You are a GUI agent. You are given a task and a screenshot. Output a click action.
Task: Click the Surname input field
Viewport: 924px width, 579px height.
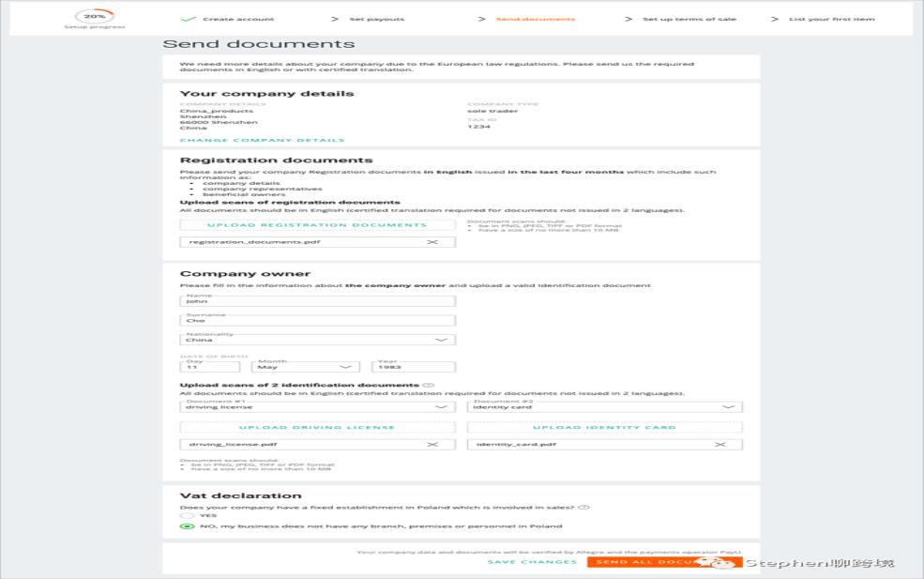point(318,320)
